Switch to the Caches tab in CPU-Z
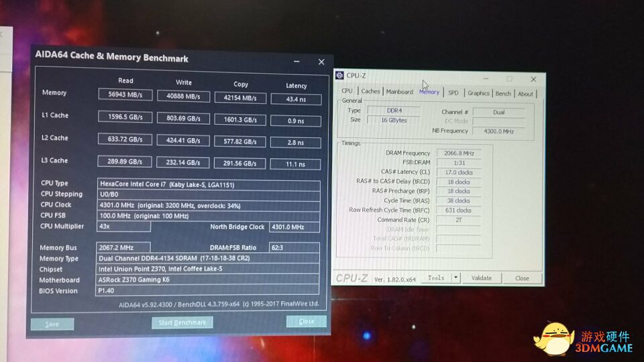 [x=370, y=91]
